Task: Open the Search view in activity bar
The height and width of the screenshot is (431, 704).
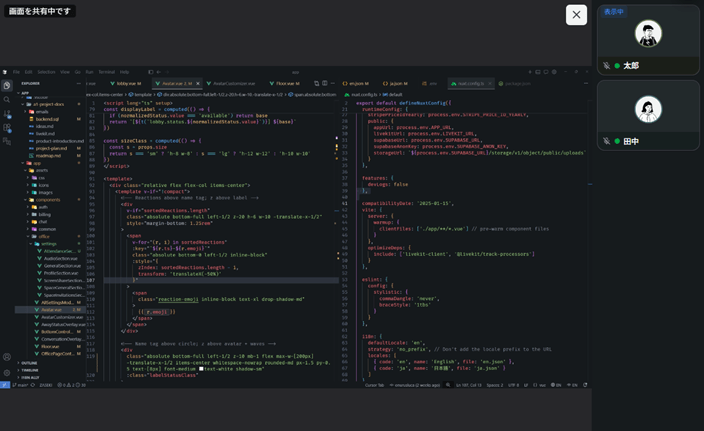Action: [x=7, y=100]
